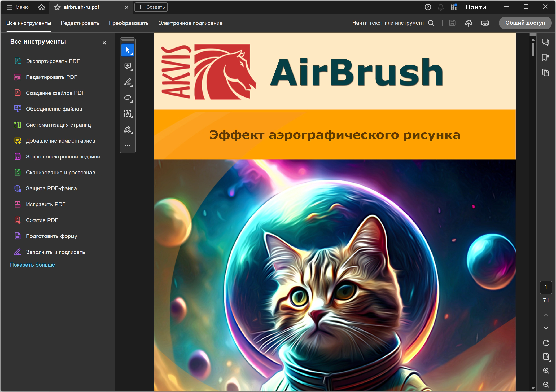Click Показать больше link
The width and height of the screenshot is (556, 392).
coord(32,265)
